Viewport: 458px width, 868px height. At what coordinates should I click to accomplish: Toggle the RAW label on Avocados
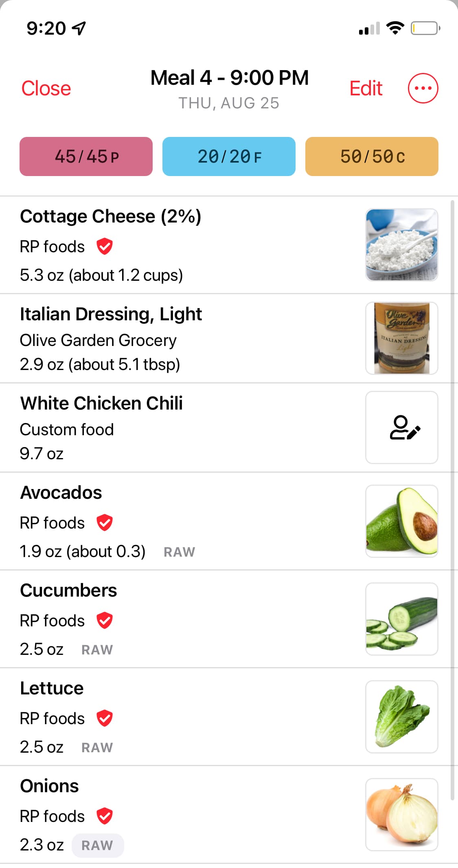(179, 552)
